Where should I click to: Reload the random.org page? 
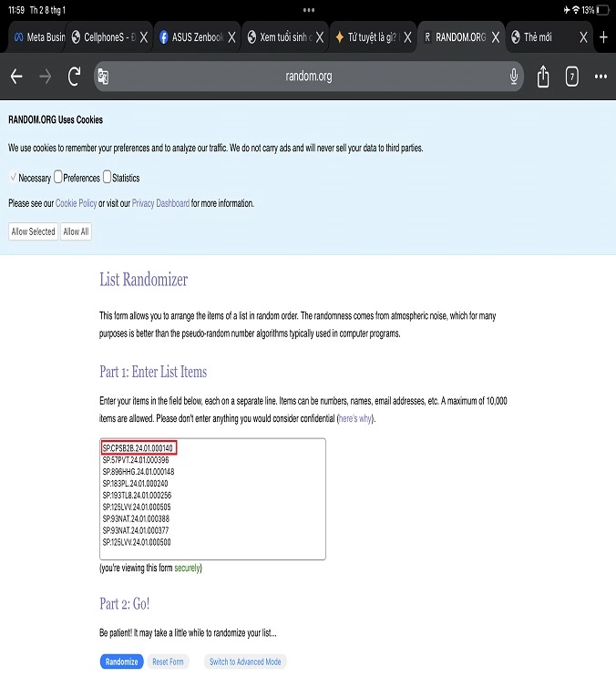coord(75,77)
